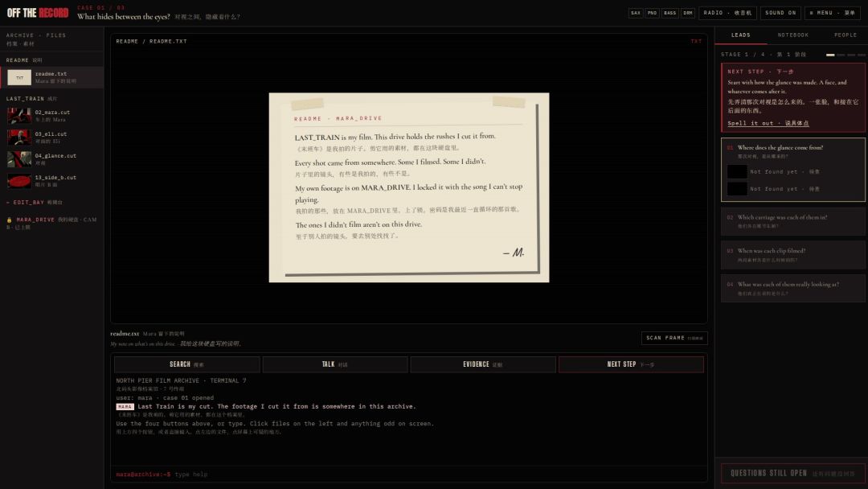Switch the SOUND ON button off
Screen dimensions: 868x489
coord(780,13)
